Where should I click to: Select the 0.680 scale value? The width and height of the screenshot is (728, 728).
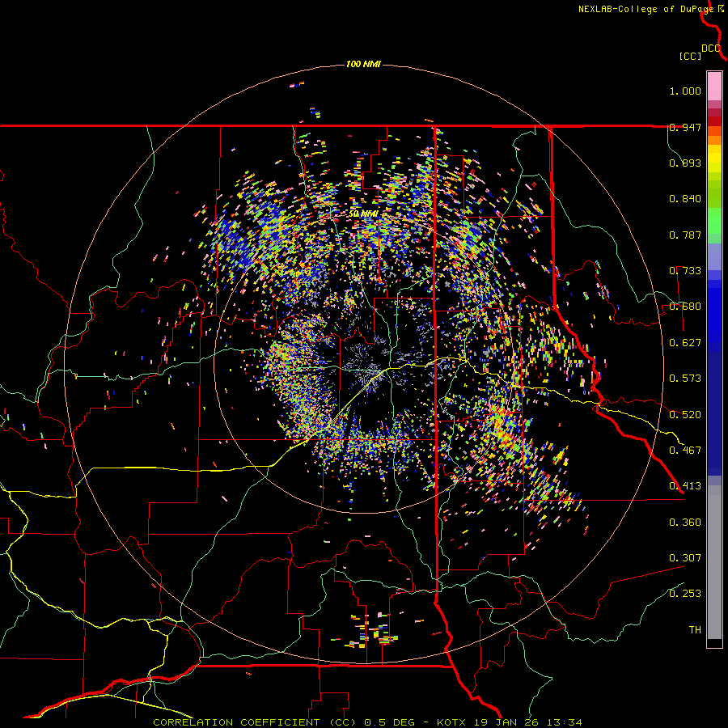tap(685, 307)
